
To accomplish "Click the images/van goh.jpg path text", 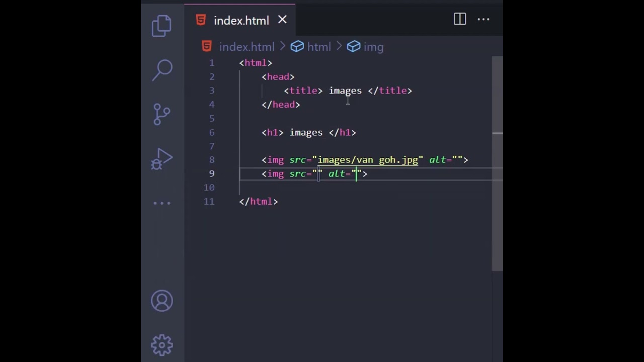I will tap(367, 160).
